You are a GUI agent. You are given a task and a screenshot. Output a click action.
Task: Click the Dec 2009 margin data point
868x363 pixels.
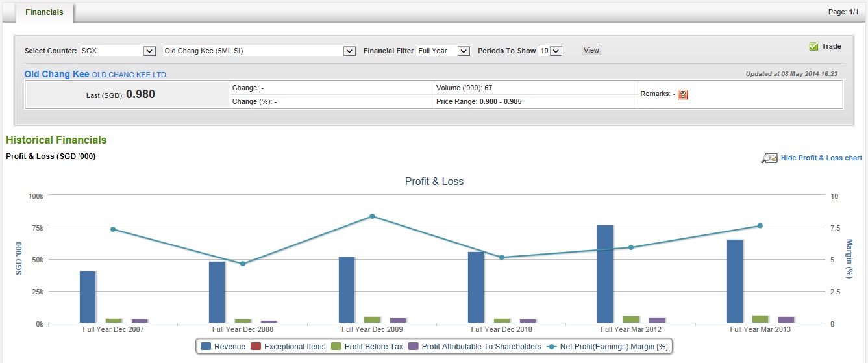click(x=372, y=216)
